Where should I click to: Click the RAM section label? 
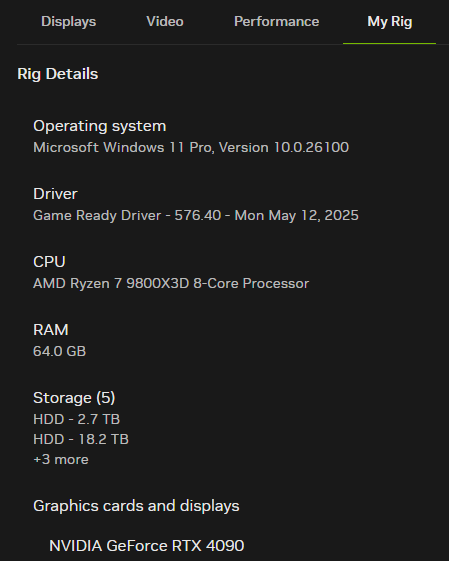pyautogui.click(x=51, y=330)
